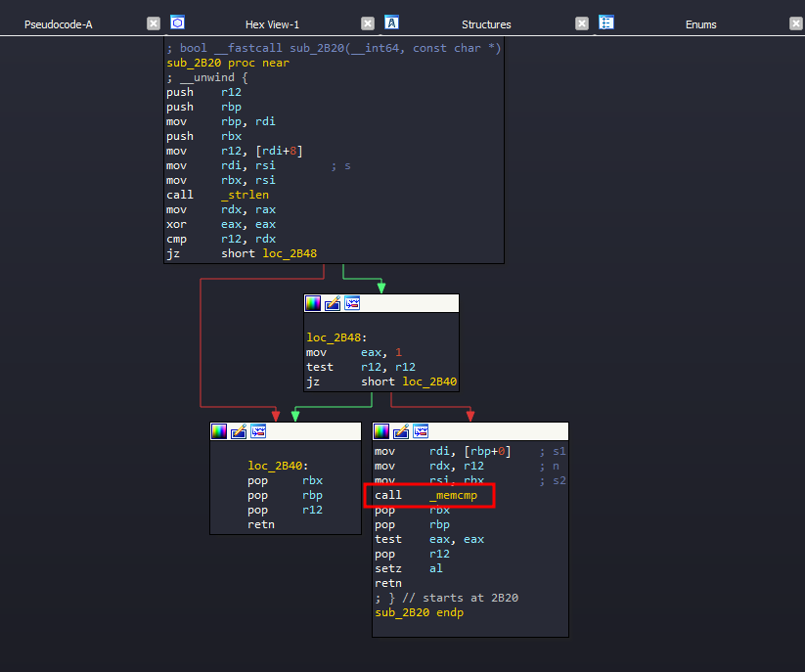This screenshot has width=805, height=672.
Task: Click the Structures tab icon
Action: (391, 22)
